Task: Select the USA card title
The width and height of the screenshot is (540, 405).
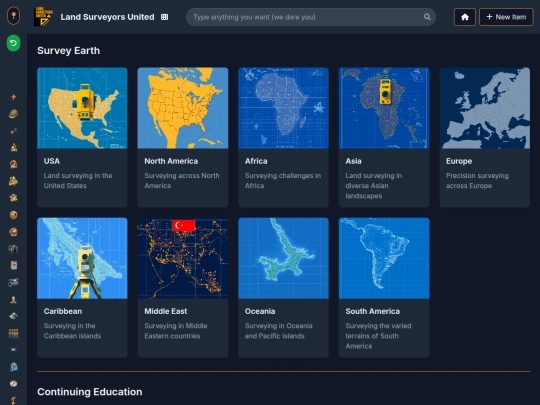Action: coord(52,161)
